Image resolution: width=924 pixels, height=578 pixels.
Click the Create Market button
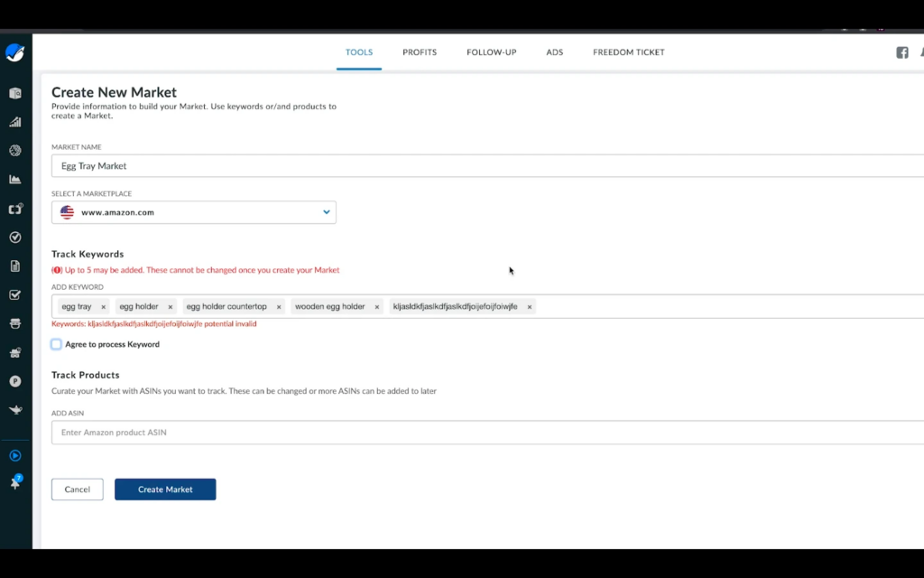pyautogui.click(x=165, y=489)
